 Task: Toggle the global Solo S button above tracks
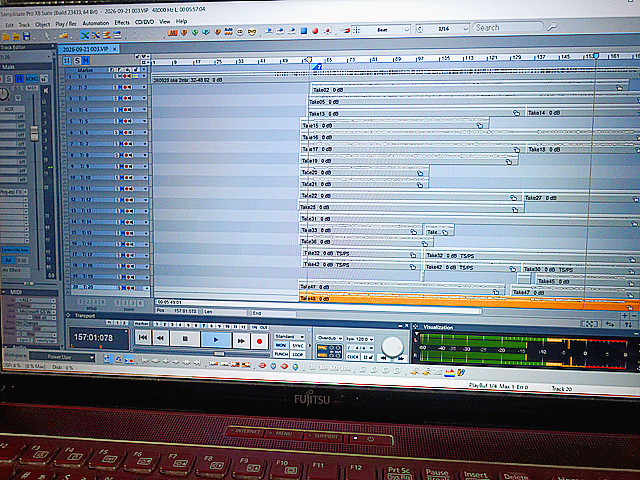(x=77, y=61)
